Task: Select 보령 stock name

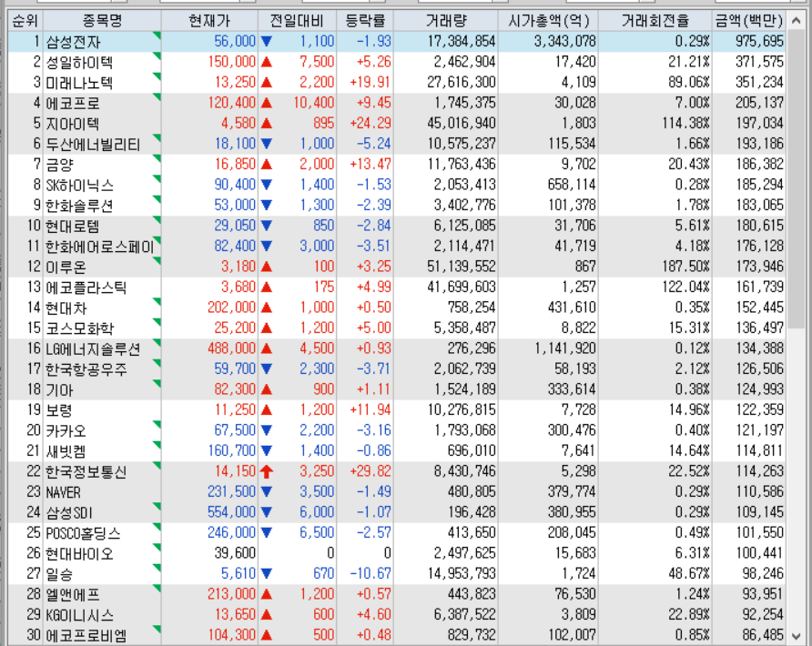Action: (x=59, y=410)
